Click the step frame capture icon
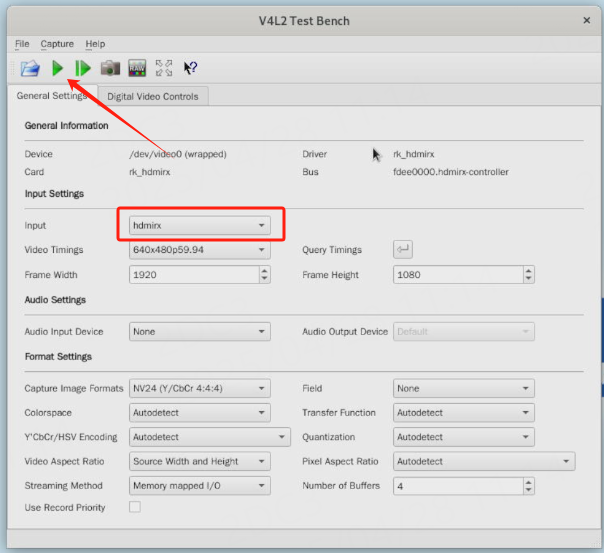This screenshot has height=553, width=604. click(83, 68)
